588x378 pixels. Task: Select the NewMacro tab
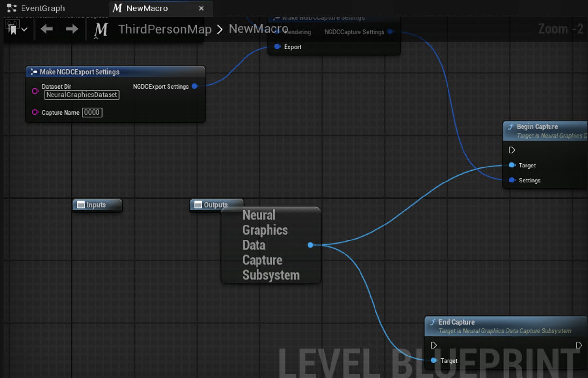[147, 8]
